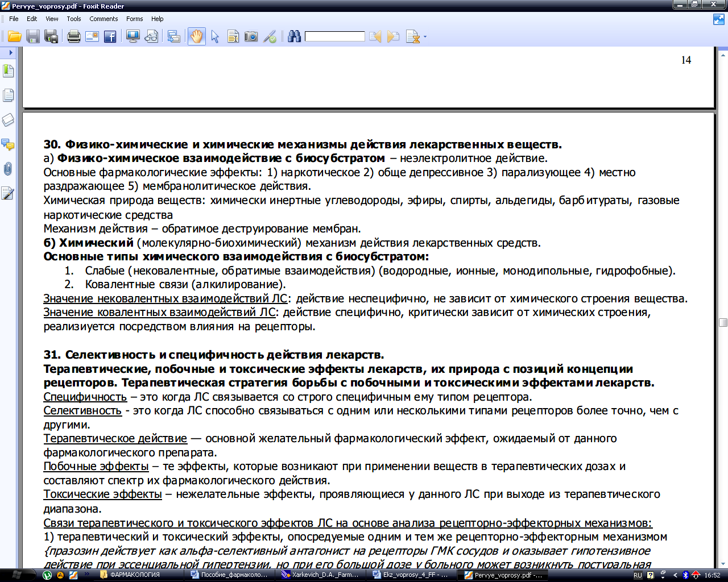Click underlined text 'Терапевтическое действие'
Viewport: 728px width, 582px height.
click(x=115, y=439)
